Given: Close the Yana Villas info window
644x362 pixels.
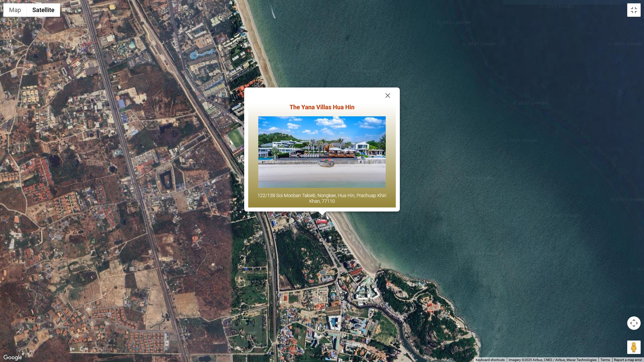Looking at the screenshot, I should point(388,96).
